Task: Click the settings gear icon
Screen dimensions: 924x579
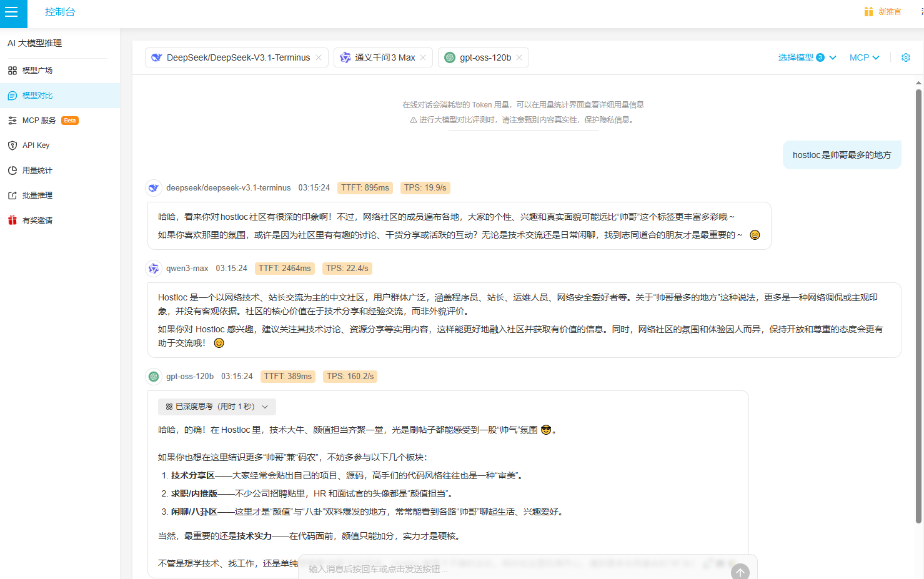Action: 905,57
